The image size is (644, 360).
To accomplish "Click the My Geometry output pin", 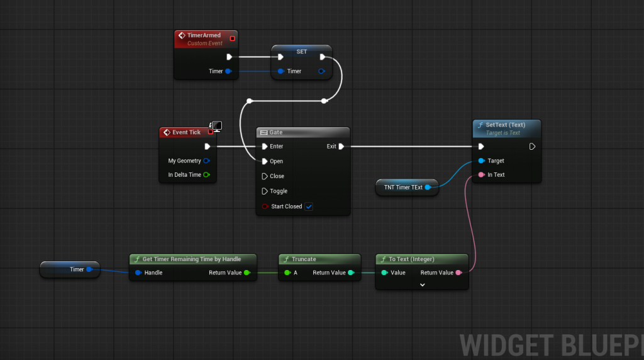I will pyautogui.click(x=206, y=161).
